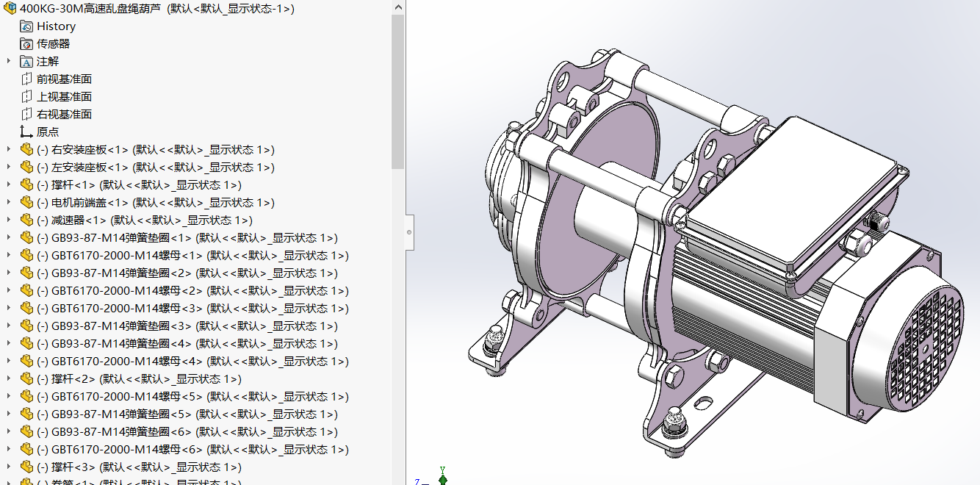
Task: Select the 上视基准面 label
Action: click(x=64, y=97)
